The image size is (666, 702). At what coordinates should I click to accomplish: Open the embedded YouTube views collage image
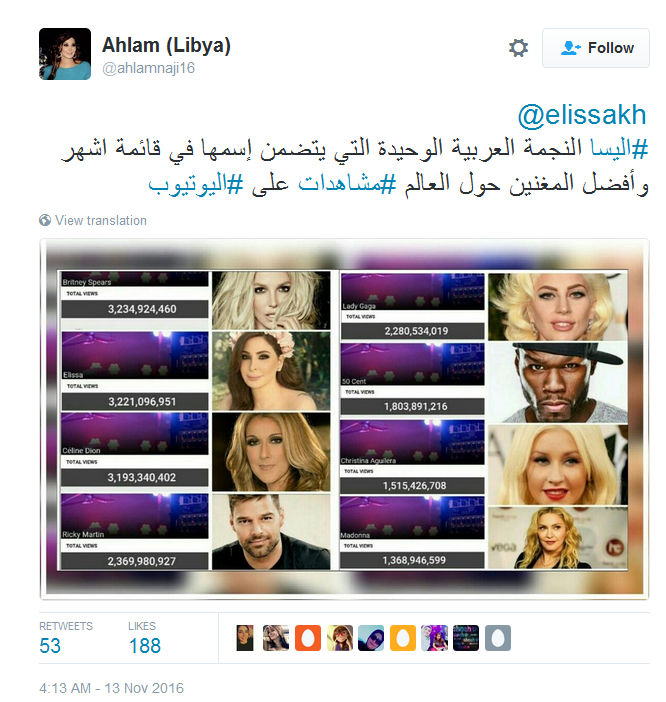click(x=344, y=419)
